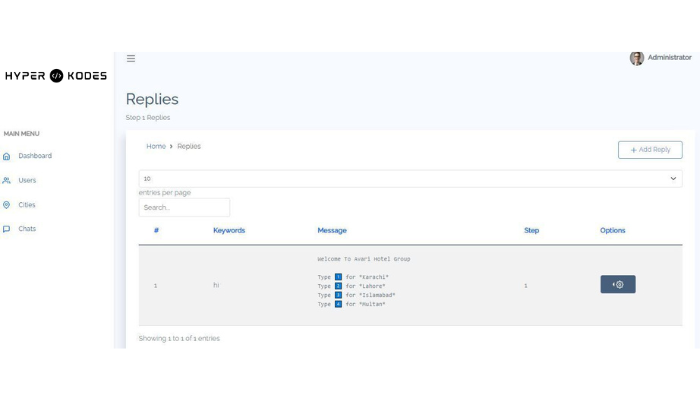
Task: Click the Dashboard home icon in sidebar
Action: click(x=7, y=156)
